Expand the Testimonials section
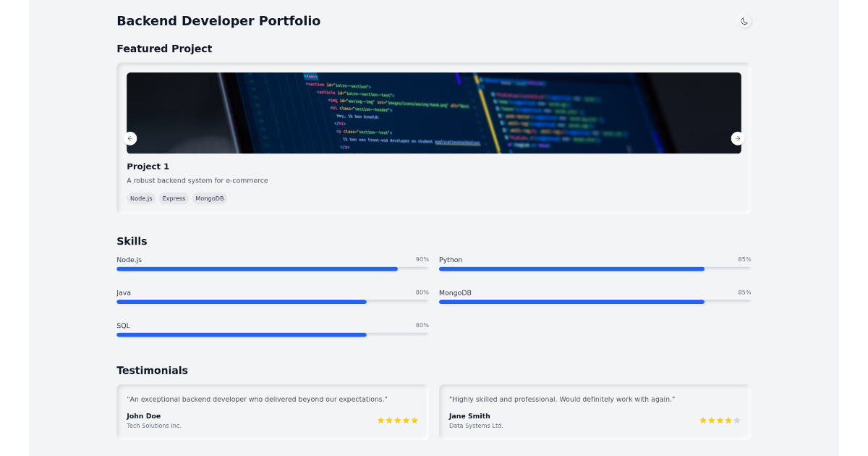868x456 pixels. pyautogui.click(x=152, y=370)
